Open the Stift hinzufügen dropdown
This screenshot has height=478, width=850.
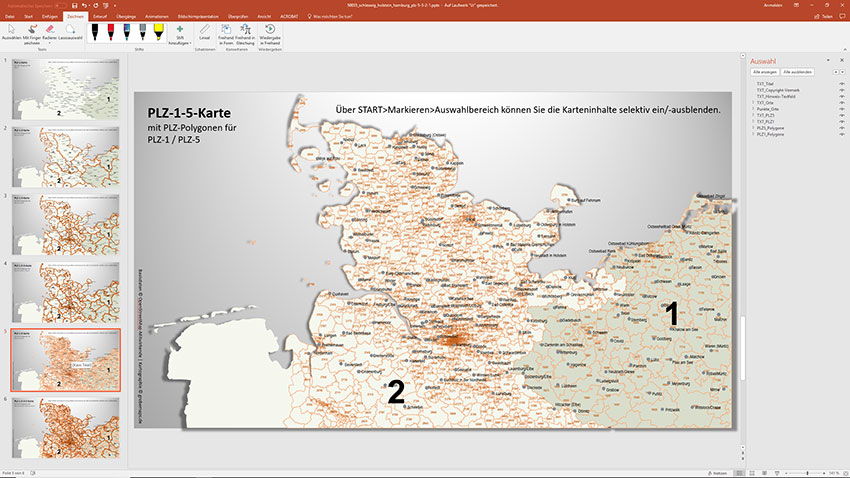(180, 39)
